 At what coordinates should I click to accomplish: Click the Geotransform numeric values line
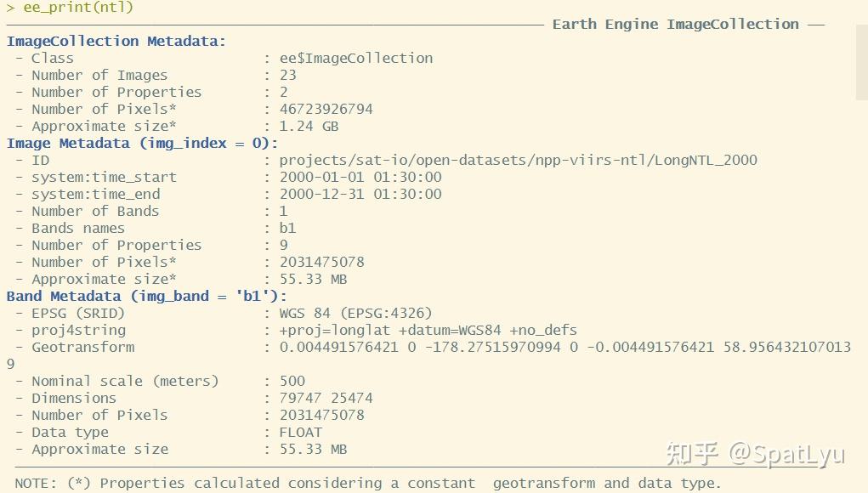click(x=564, y=347)
